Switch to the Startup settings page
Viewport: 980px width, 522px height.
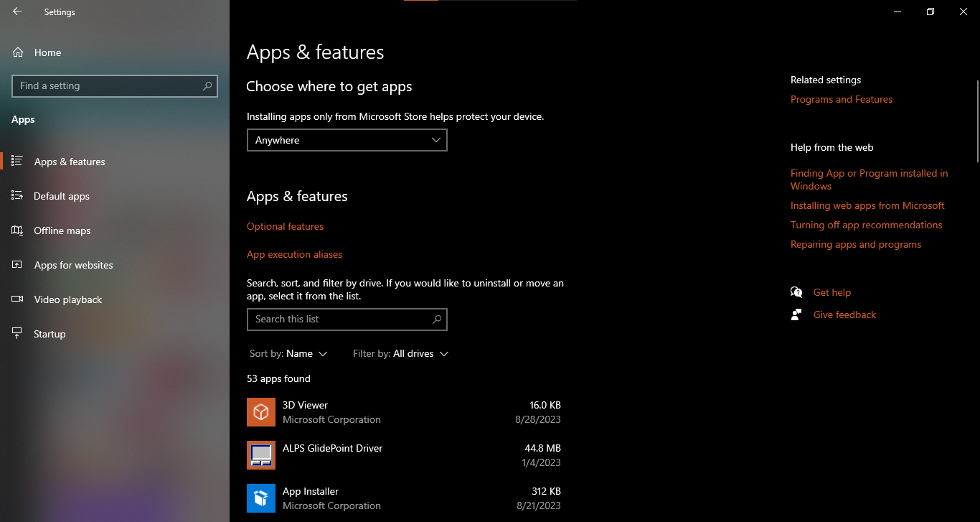(50, 334)
